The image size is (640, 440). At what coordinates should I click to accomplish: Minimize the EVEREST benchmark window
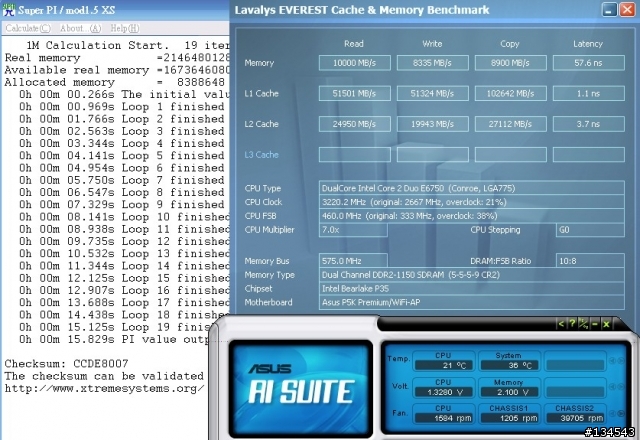(x=609, y=9)
